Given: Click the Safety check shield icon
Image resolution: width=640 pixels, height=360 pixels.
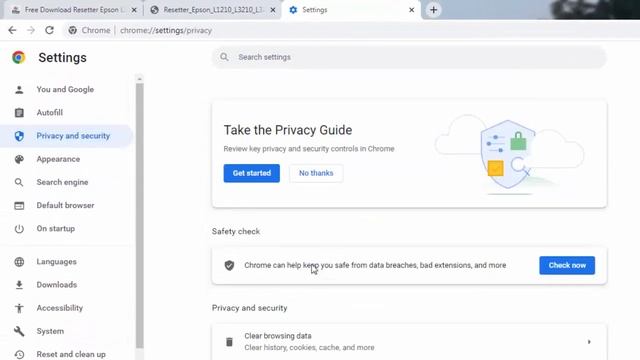Looking at the screenshot, I should tap(229, 265).
